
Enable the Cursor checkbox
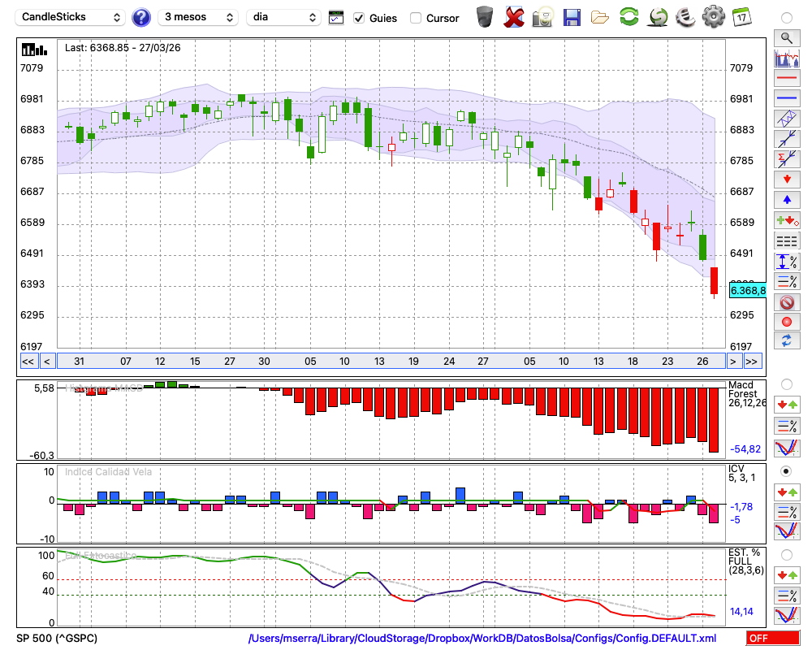pyautogui.click(x=416, y=18)
